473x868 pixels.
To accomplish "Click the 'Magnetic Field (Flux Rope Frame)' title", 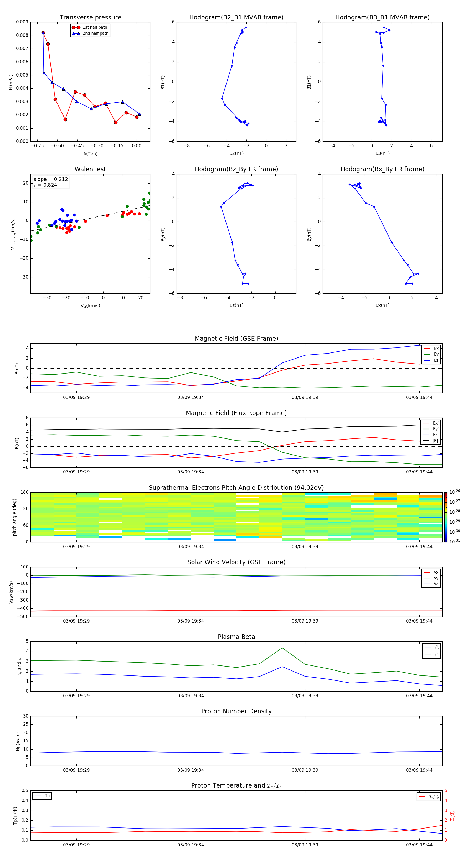I will point(236,413).
